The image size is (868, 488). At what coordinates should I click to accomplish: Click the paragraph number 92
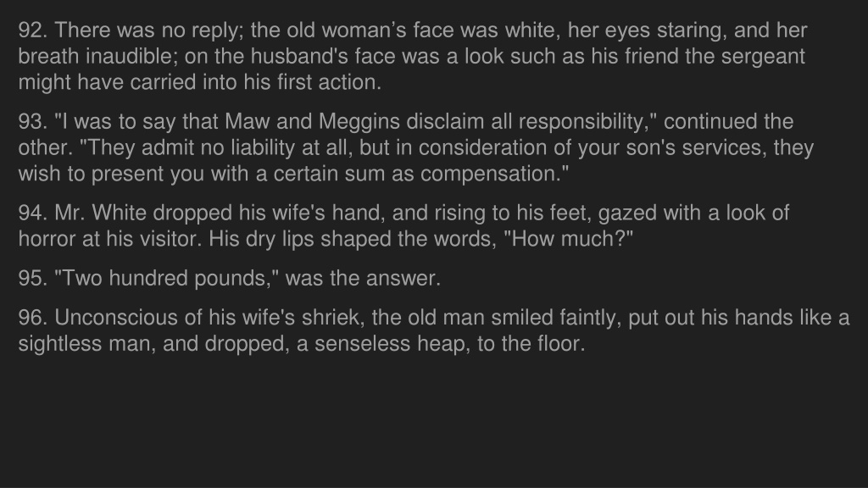tap(33, 30)
